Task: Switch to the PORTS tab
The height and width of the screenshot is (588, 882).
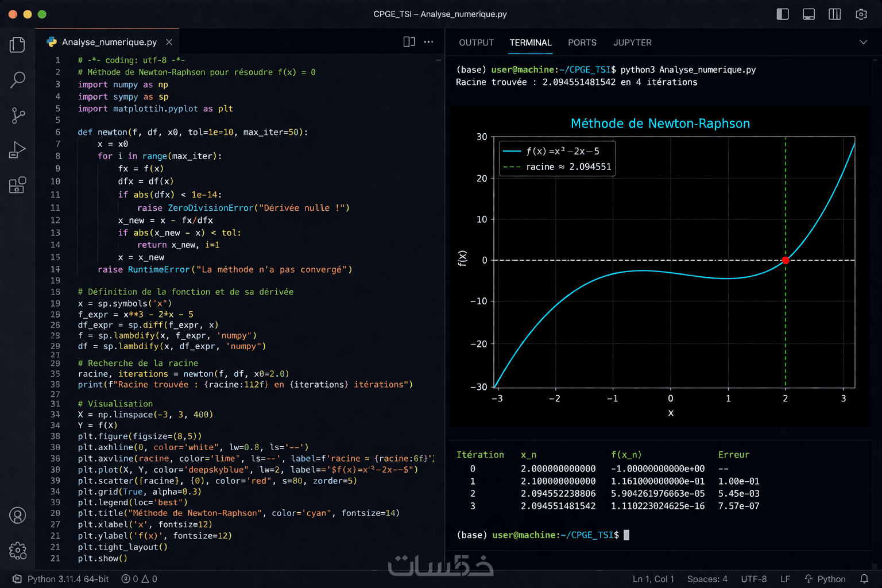Action: 582,42
